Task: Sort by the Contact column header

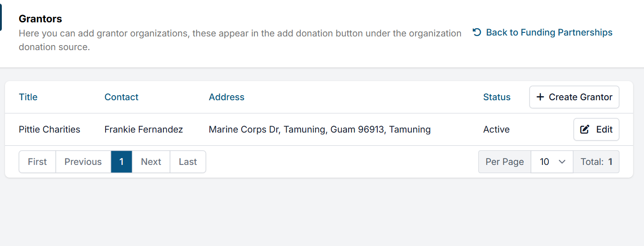Action: (122, 97)
